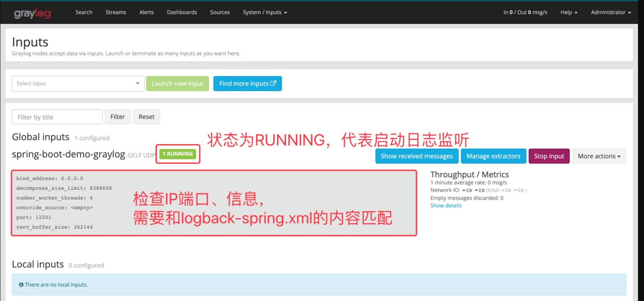This screenshot has height=301, width=644.
Task: Click the Local inputs heading
Action: (x=38, y=264)
